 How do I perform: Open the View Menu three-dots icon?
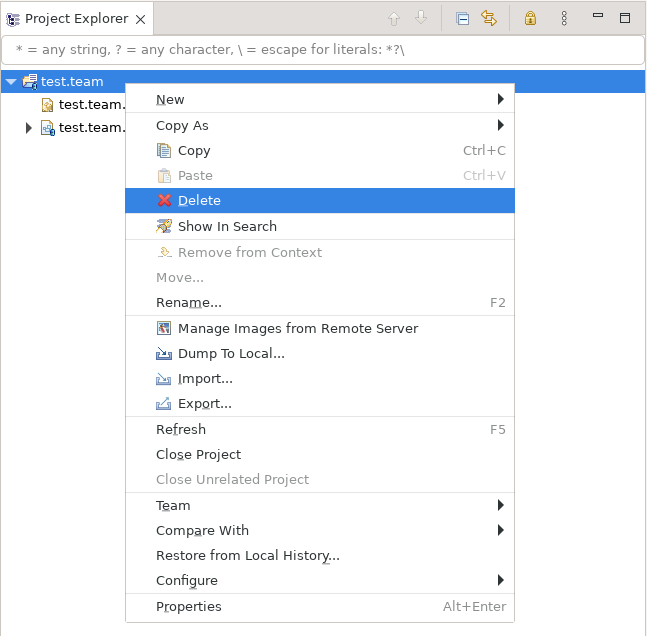coord(564,19)
